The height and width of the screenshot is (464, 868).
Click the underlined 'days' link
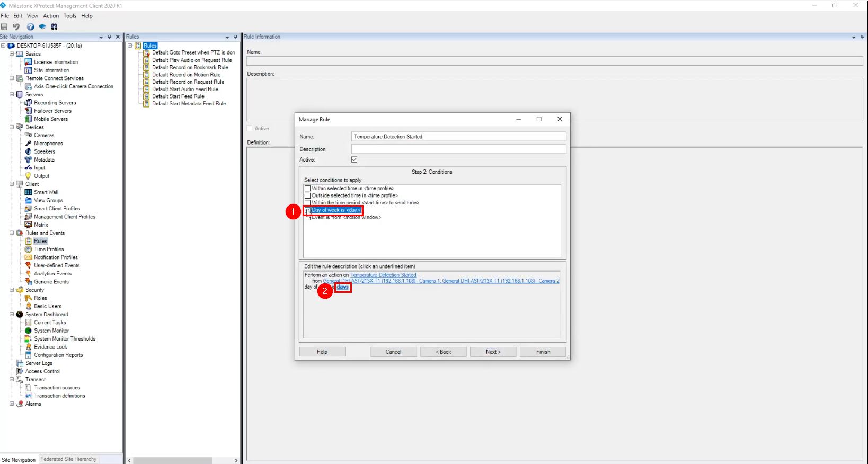coord(343,287)
